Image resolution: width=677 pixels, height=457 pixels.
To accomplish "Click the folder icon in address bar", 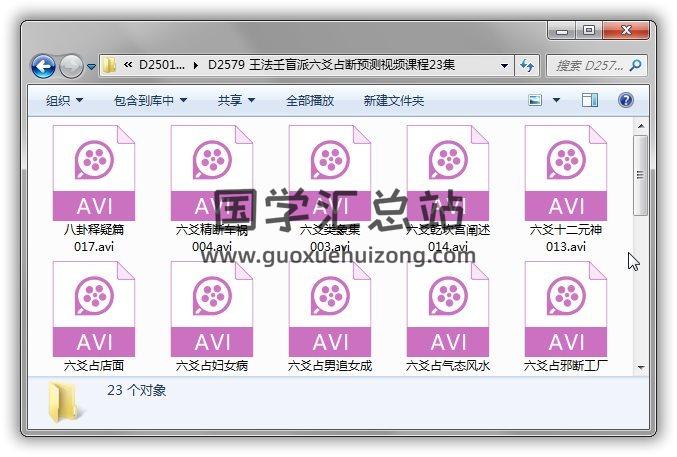I will (x=110, y=65).
